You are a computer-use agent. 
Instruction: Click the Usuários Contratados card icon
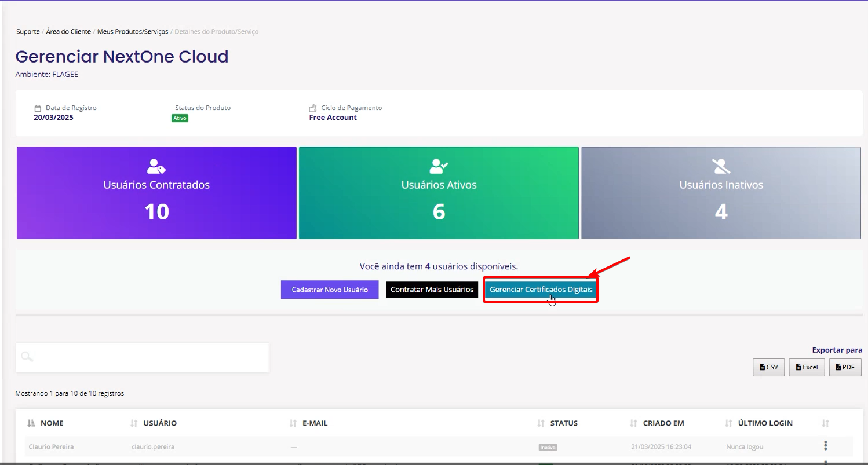point(156,167)
